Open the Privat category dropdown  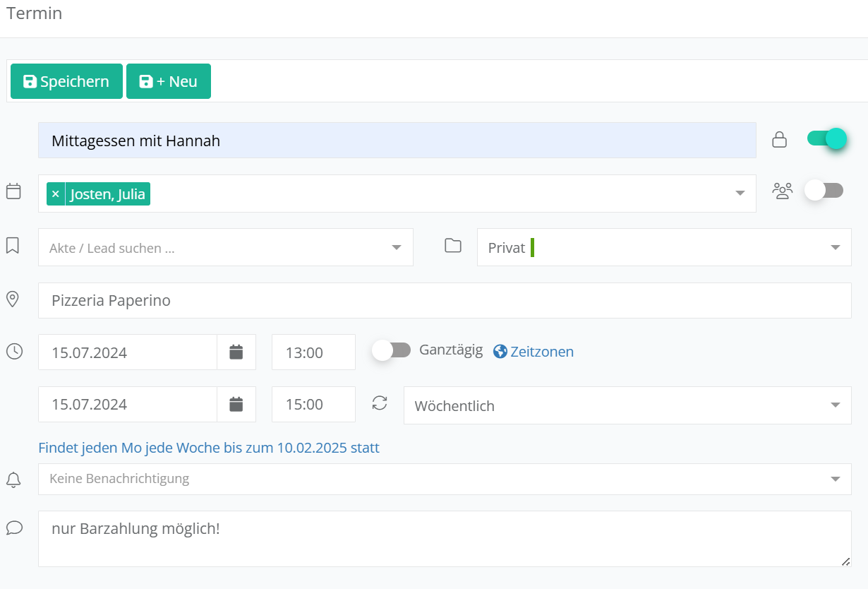coord(663,247)
